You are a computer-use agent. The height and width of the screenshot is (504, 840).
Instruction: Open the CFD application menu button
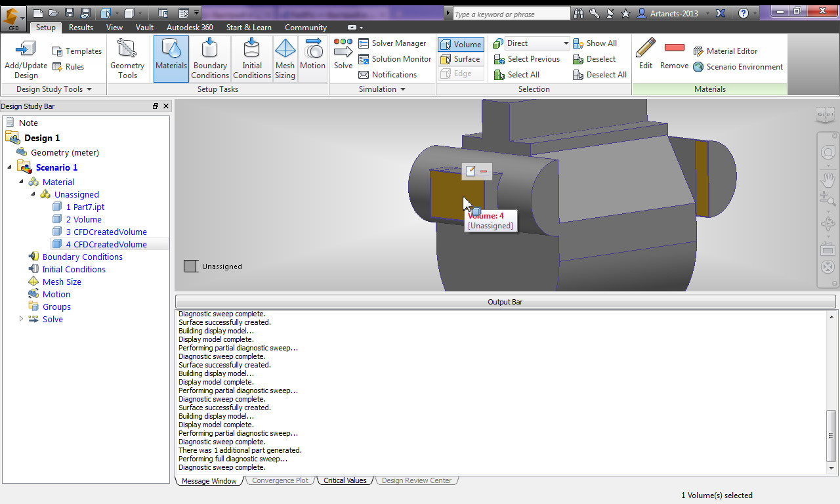pos(13,18)
